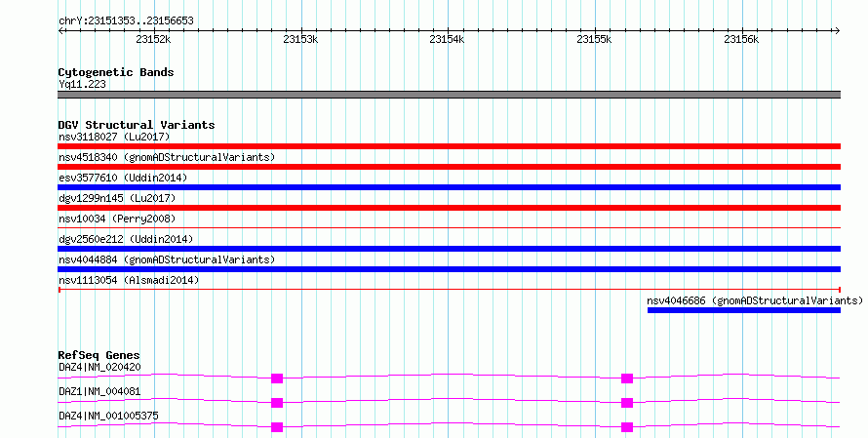The width and height of the screenshot is (868, 438).
Task: Select variant label nsv3118027 (Lu2017)
Action: [114, 137]
